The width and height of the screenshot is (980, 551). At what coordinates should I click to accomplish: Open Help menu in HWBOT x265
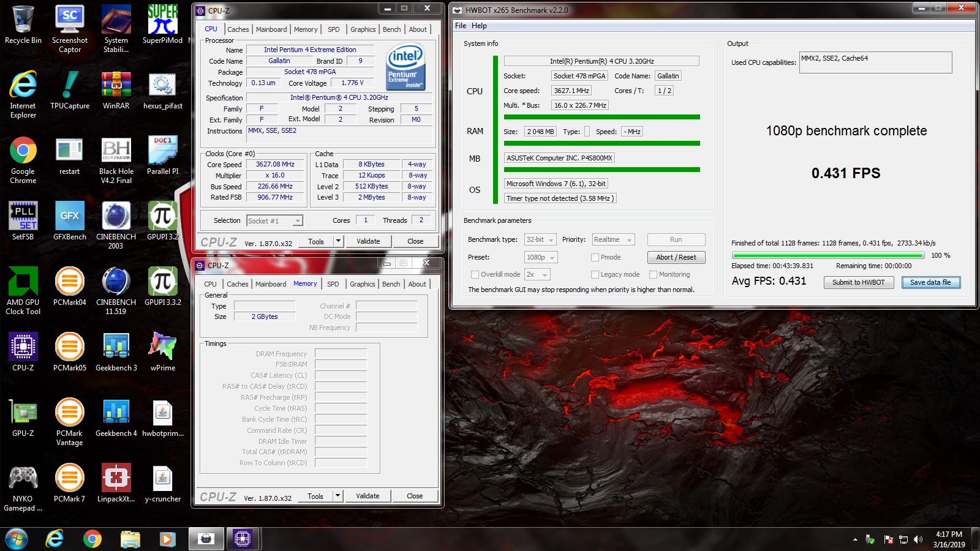click(479, 26)
